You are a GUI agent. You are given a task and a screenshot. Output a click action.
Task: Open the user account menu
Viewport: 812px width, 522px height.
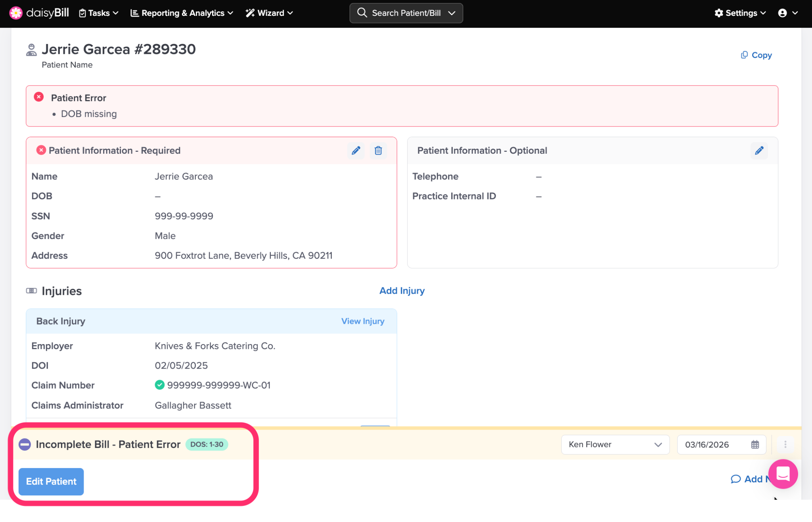[x=787, y=13]
